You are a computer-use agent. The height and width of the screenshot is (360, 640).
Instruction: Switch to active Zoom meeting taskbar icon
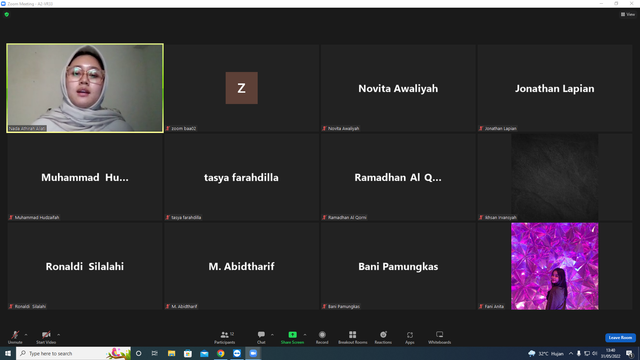point(253,353)
